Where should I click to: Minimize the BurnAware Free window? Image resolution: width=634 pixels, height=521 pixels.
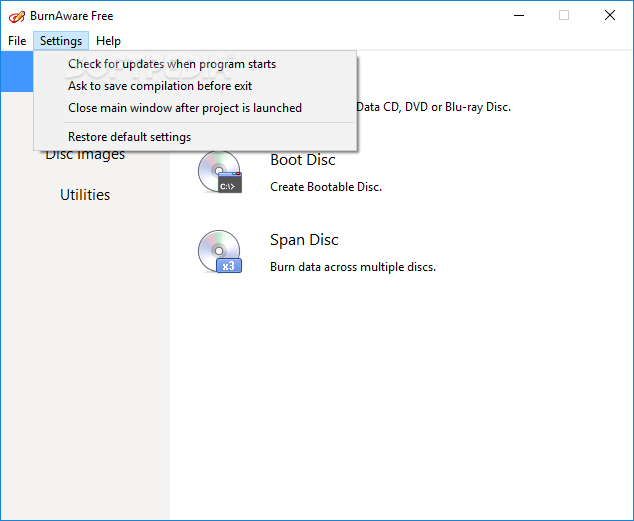519,15
